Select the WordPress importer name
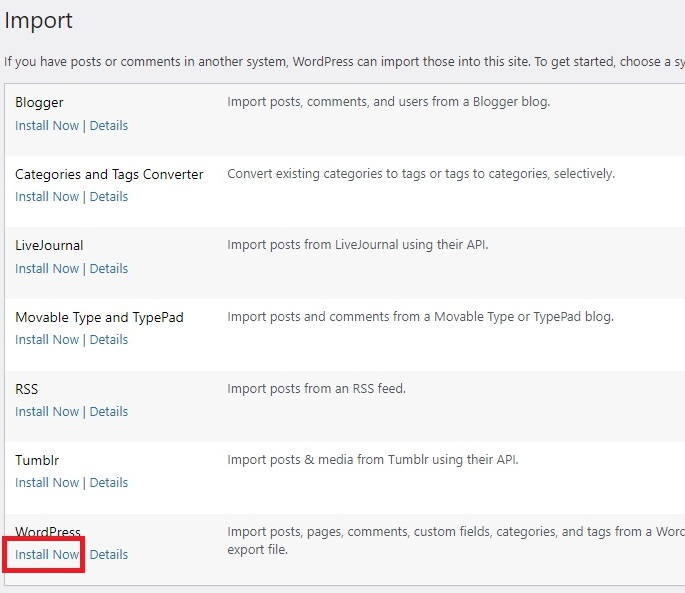The image size is (685, 593). coord(48,532)
